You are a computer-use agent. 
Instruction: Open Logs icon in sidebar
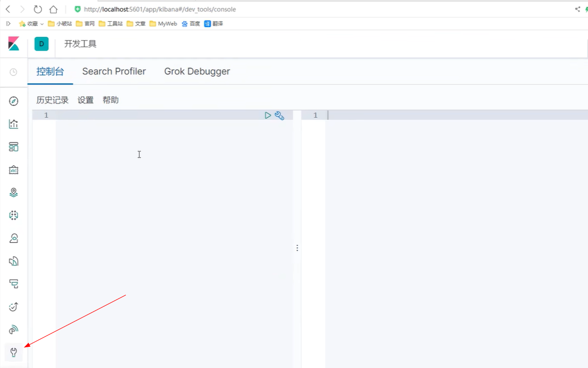[x=13, y=261]
